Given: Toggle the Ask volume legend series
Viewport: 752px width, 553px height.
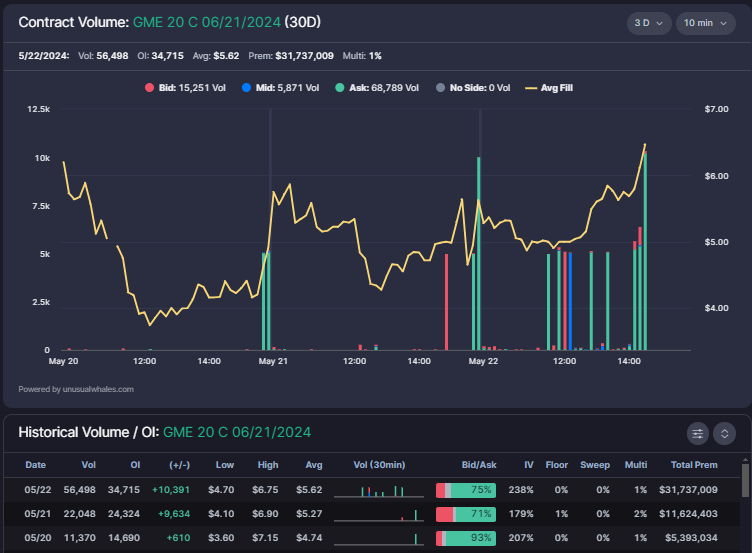Looking at the screenshot, I should [x=377, y=88].
